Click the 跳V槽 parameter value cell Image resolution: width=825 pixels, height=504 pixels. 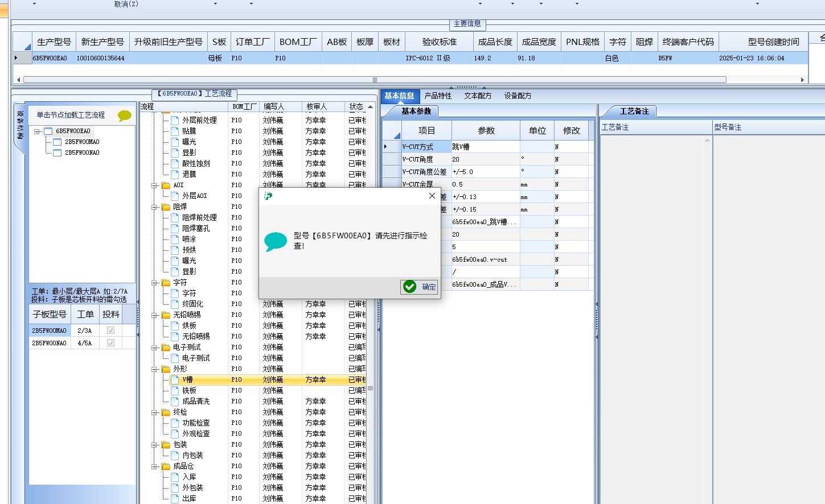tap(486, 147)
